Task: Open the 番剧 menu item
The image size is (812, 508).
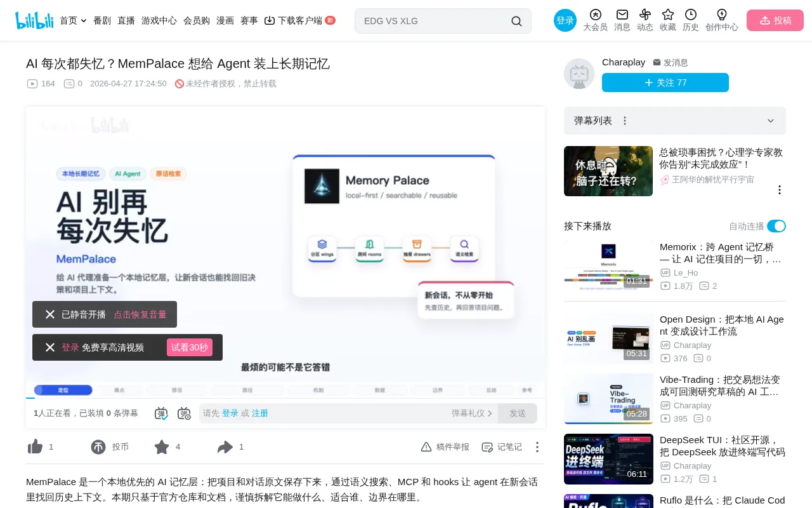Action: tap(102, 20)
